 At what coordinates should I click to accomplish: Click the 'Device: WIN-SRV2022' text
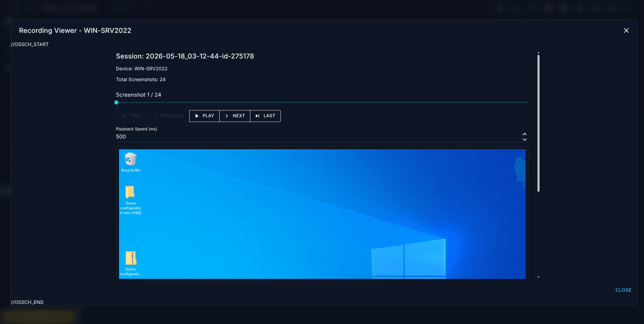pyautogui.click(x=141, y=69)
